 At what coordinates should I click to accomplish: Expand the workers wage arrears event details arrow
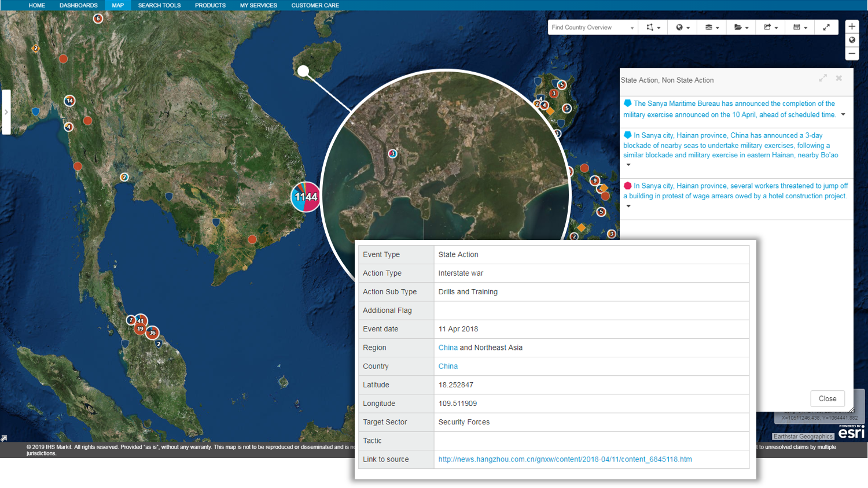(x=628, y=206)
